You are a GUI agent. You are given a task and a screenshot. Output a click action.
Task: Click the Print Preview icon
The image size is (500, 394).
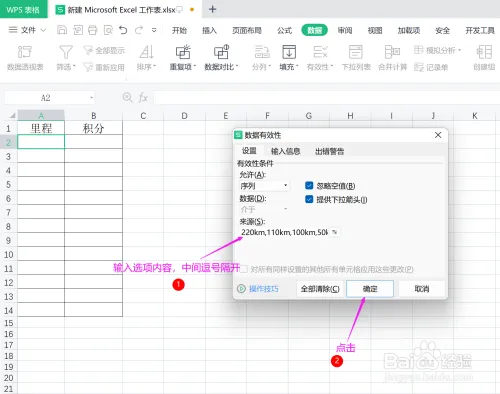point(108,30)
